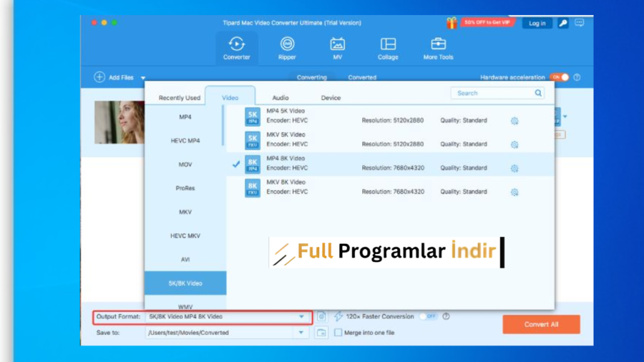Viewport: 644px width, 362px height.
Task: Open the Output Format dropdown
Action: click(301, 317)
